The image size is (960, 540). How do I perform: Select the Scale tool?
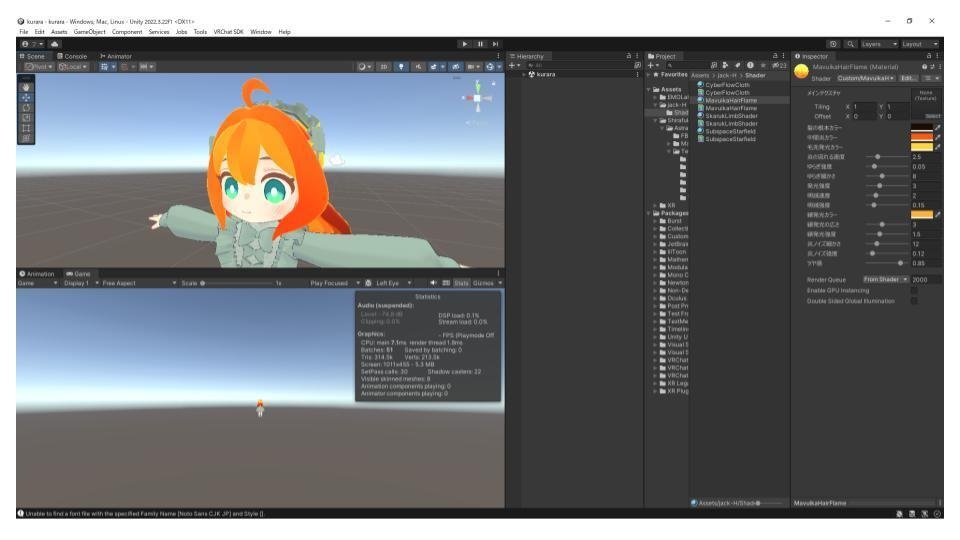coord(26,118)
